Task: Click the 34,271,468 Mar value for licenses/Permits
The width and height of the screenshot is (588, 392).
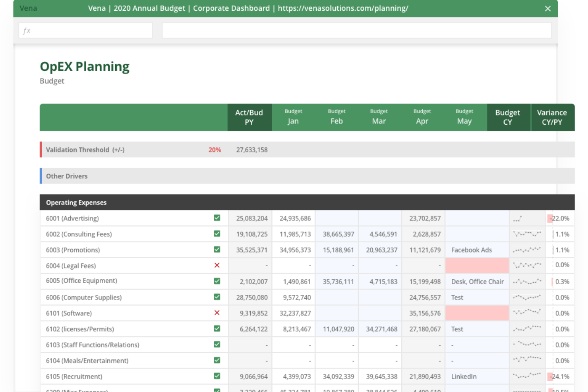Action: (x=382, y=329)
